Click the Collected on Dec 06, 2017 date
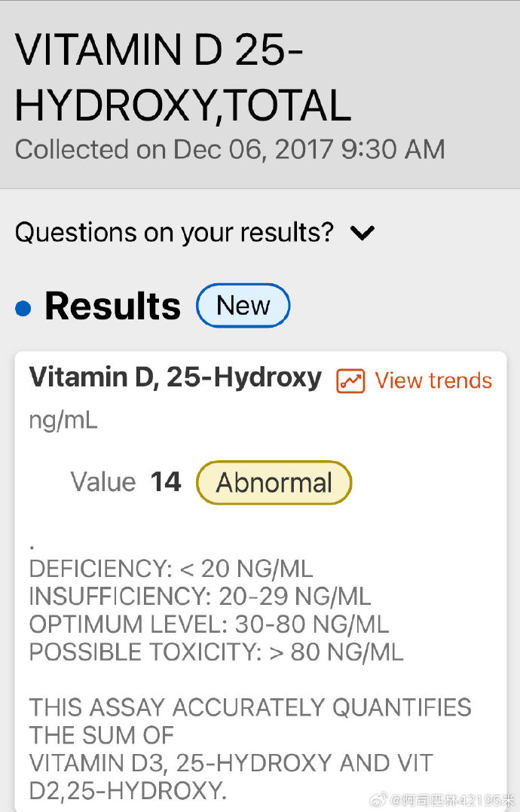 pos(230,149)
